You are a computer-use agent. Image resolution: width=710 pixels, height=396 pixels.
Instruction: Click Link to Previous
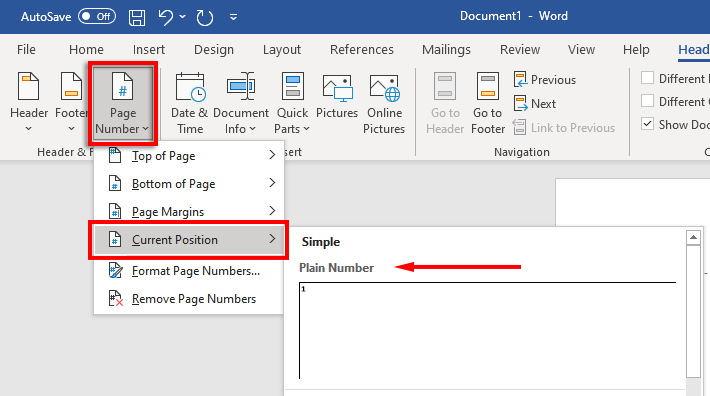(564, 128)
